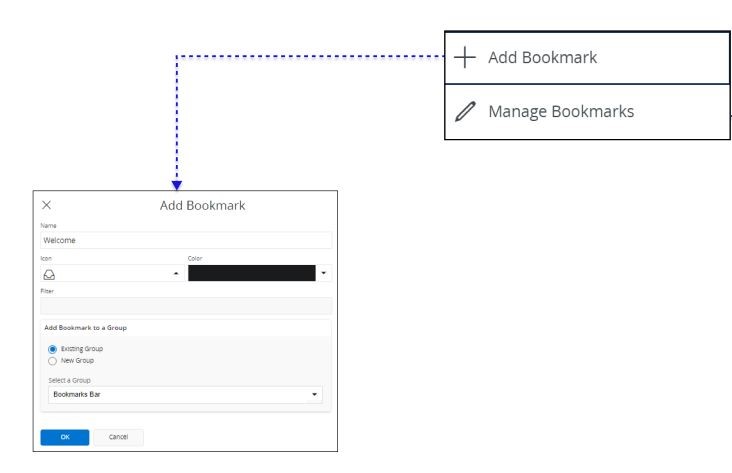Click the Add Bookmark dialog title

pyautogui.click(x=202, y=205)
